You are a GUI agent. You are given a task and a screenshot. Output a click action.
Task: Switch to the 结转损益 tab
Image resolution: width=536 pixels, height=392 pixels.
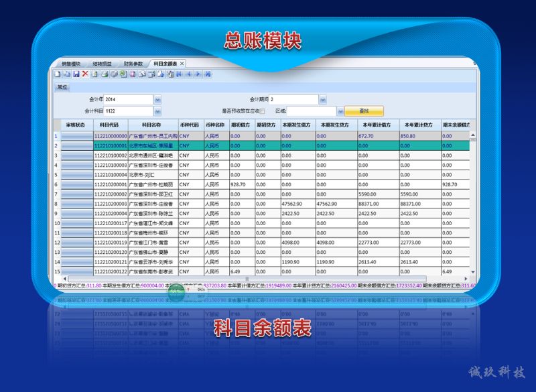pos(103,64)
